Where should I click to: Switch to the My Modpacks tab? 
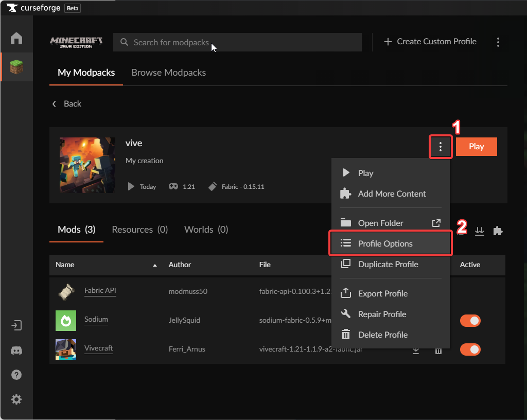click(86, 73)
